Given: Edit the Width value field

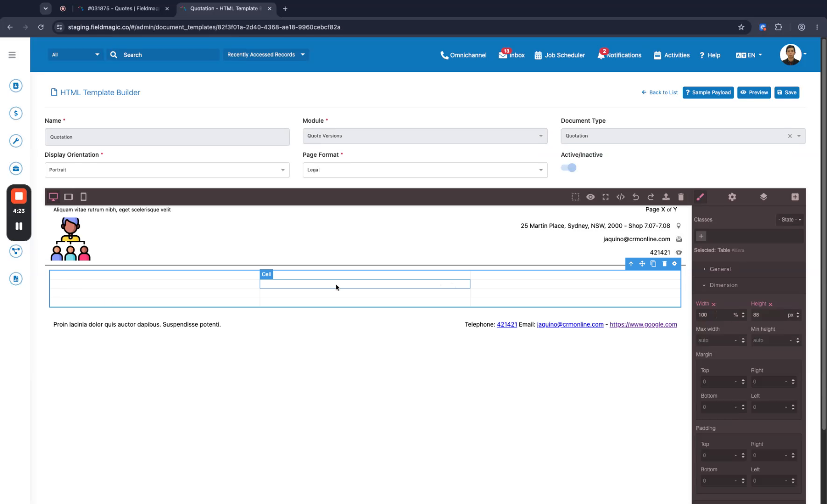Looking at the screenshot, I should pos(714,315).
